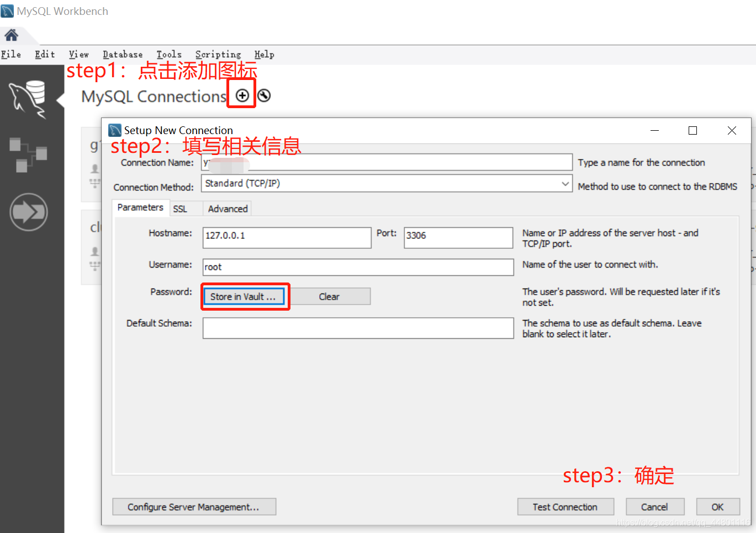Open the Help menu
The height and width of the screenshot is (533, 756).
click(264, 54)
